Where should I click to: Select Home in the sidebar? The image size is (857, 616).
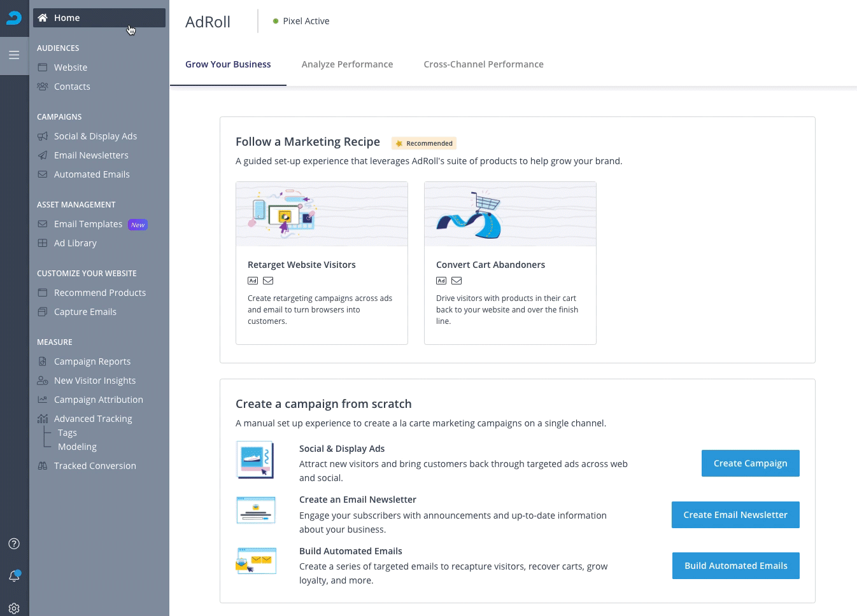click(99, 18)
